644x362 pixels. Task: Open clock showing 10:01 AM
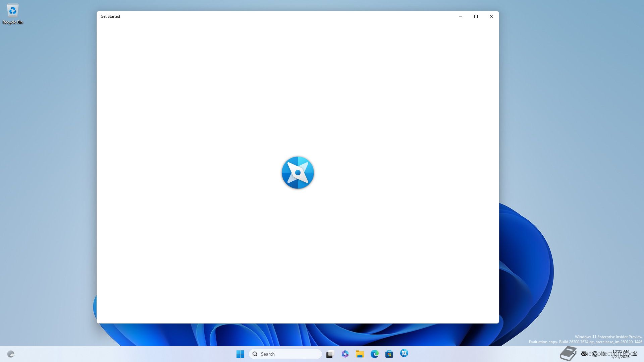coord(621,354)
